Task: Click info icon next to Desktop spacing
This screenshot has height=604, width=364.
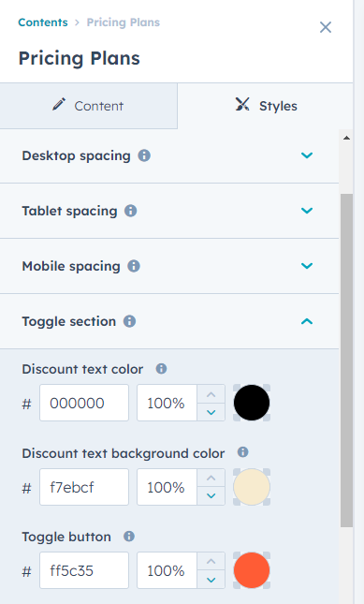Action: point(144,155)
